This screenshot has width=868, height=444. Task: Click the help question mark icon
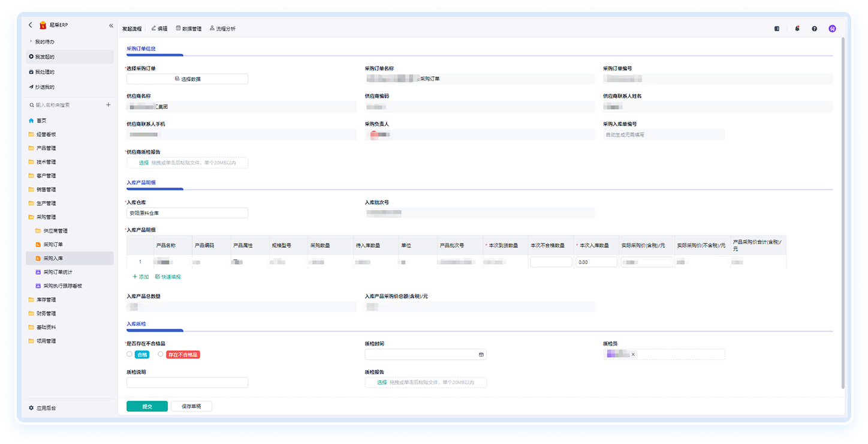click(814, 28)
